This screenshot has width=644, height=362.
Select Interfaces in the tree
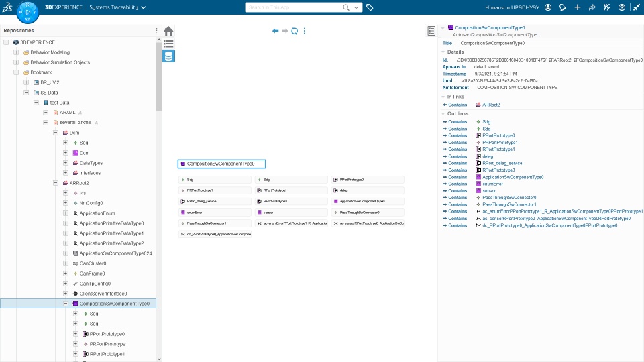[x=90, y=173]
